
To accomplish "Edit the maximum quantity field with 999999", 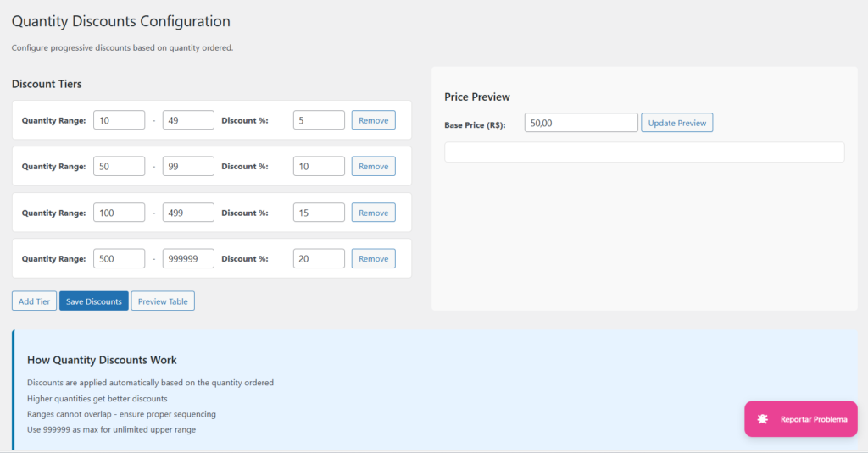I will pyautogui.click(x=187, y=259).
